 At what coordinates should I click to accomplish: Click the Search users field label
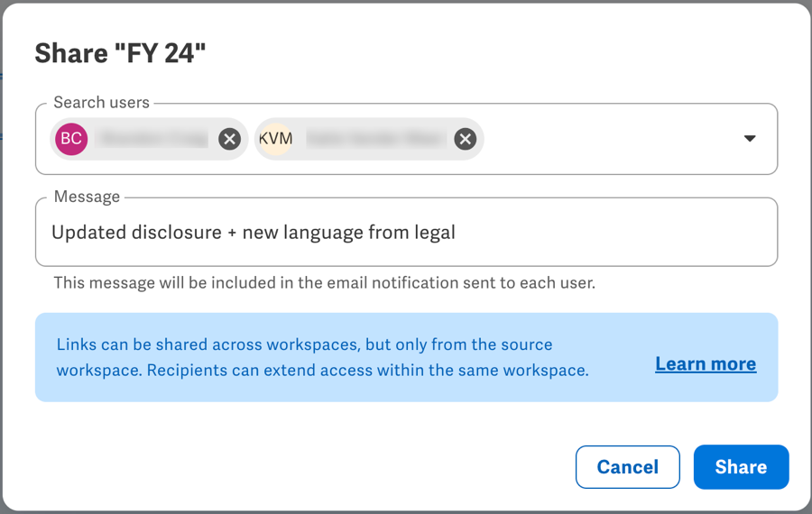[x=101, y=103]
